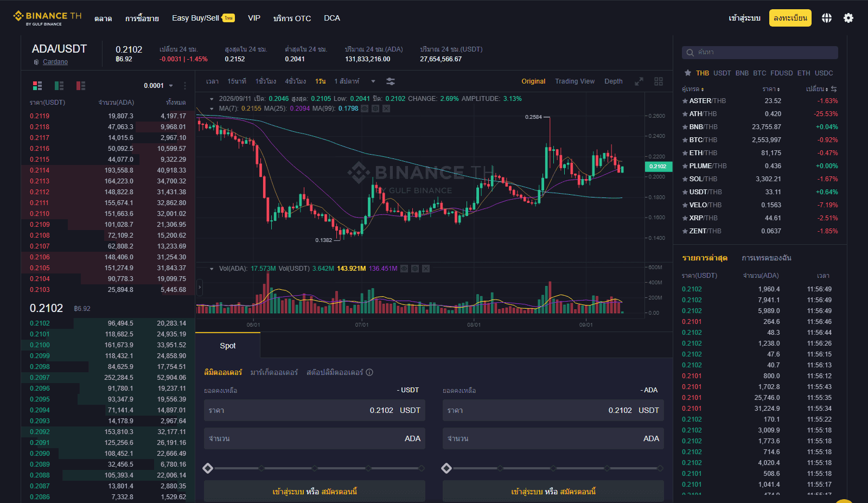This screenshot has width=868, height=503.
Task: Select the market order type tab
Action: point(274,372)
